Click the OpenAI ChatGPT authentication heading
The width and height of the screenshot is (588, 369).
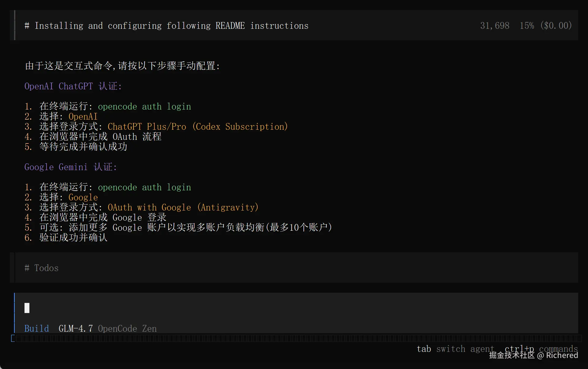(x=73, y=86)
